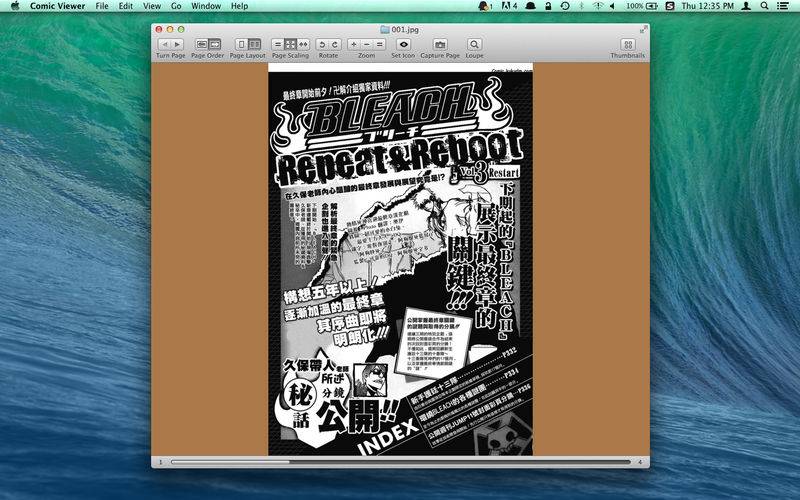Select fit-to-window page scaling option
Screen dimensions: 800x500
pyautogui.click(x=290, y=44)
